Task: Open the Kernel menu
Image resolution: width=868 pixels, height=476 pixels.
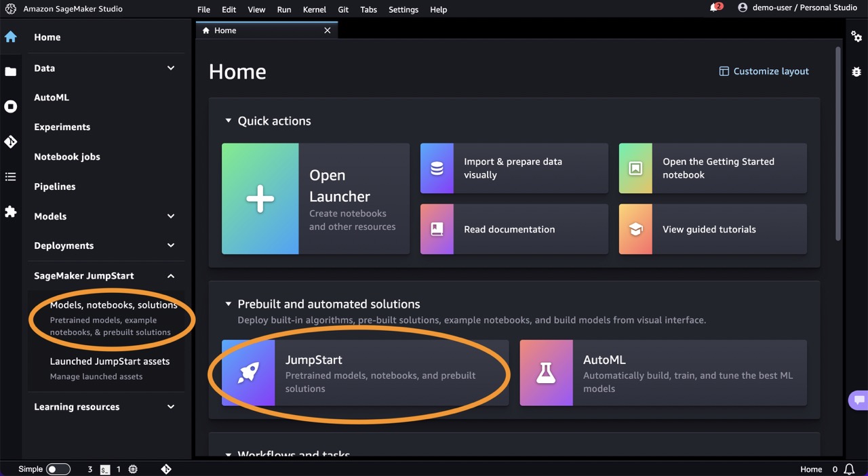Action: [x=314, y=9]
